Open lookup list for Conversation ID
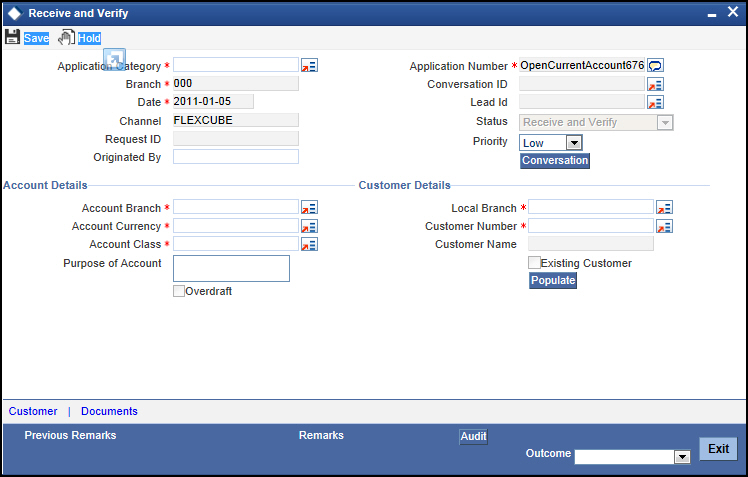The height and width of the screenshot is (477, 748). 655,84
